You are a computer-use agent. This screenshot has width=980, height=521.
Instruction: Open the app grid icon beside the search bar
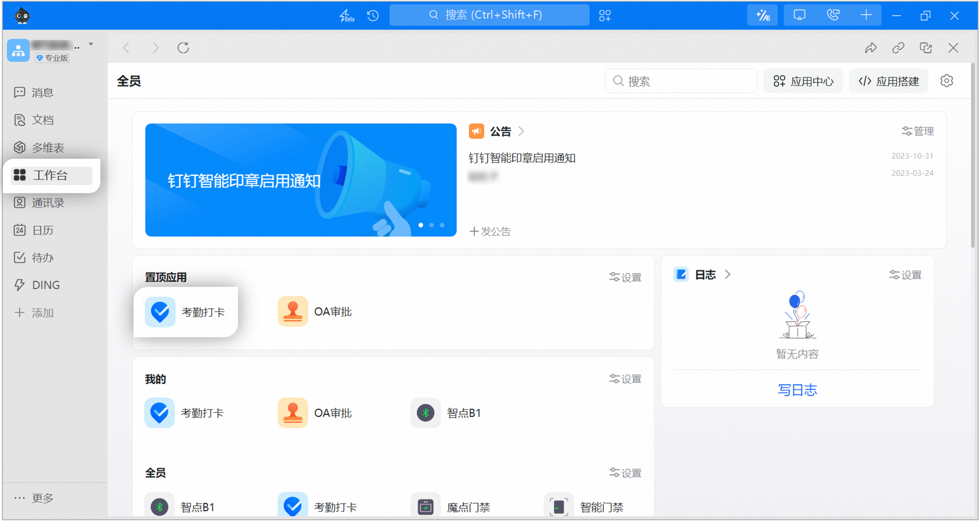click(x=605, y=15)
